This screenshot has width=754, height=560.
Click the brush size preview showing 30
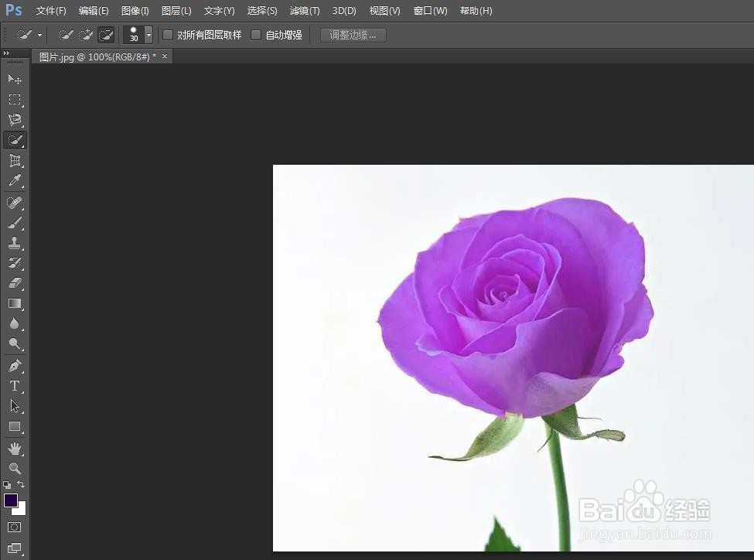pyautogui.click(x=134, y=35)
